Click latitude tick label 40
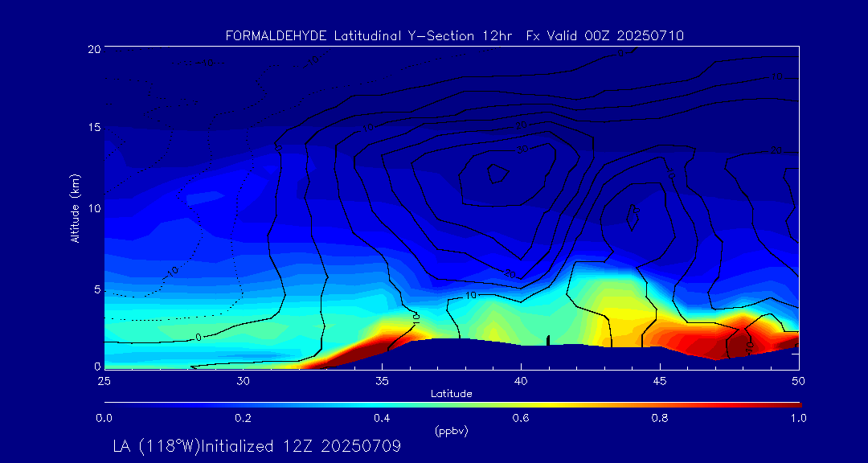 521,381
